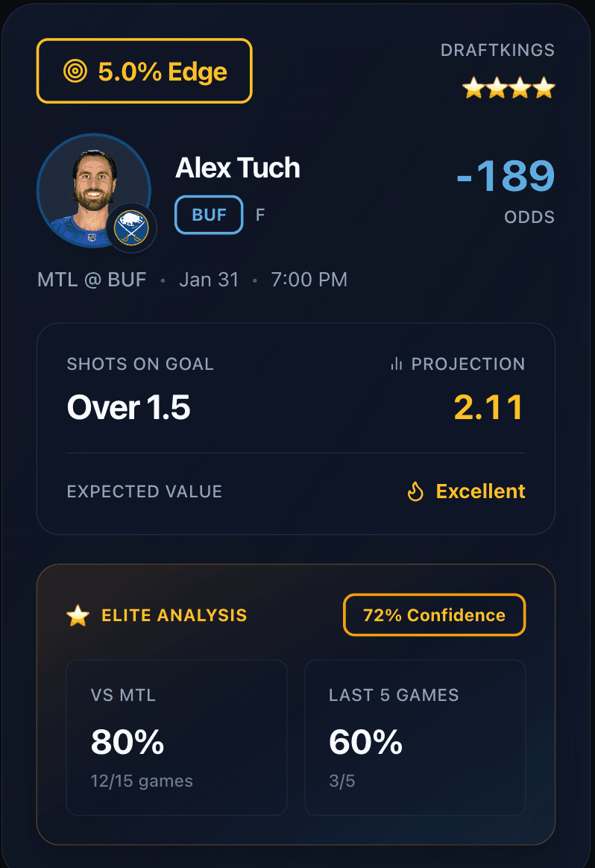
Task: Click the Alex Tuch player name
Action: [237, 169]
